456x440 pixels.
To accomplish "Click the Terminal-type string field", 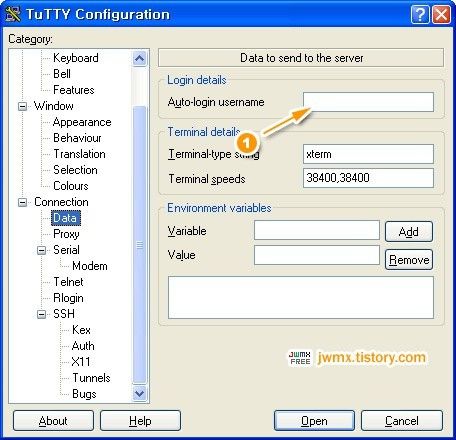I will [x=368, y=154].
